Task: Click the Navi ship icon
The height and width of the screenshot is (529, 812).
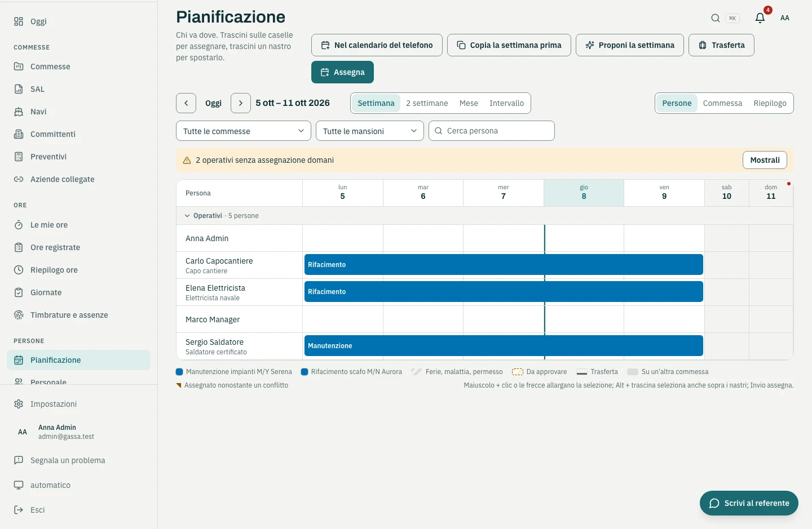Action: [19, 112]
